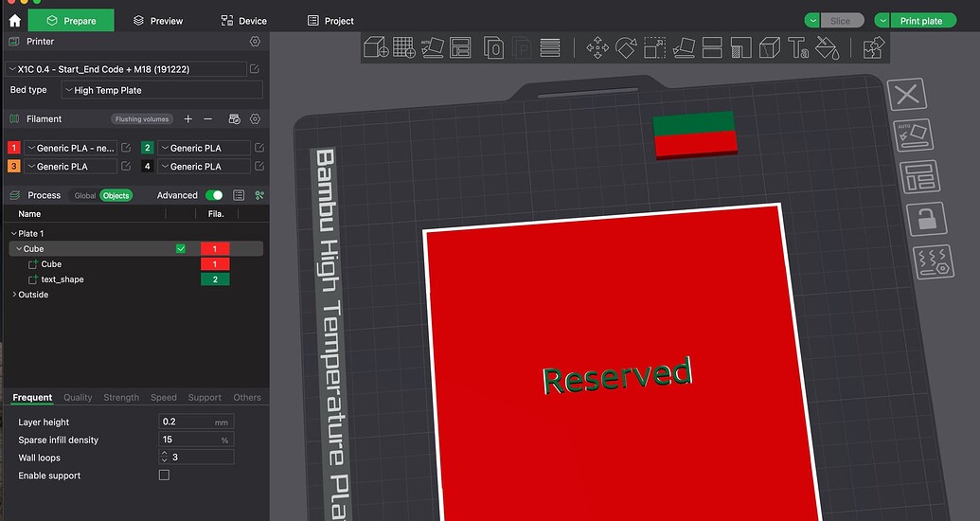Open Printer settings gear icon
Screen dimensions: 980x521
click(255, 42)
